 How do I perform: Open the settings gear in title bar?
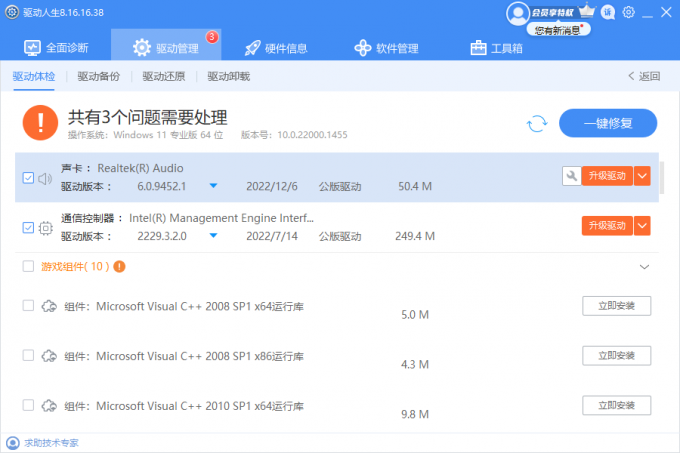(628, 12)
